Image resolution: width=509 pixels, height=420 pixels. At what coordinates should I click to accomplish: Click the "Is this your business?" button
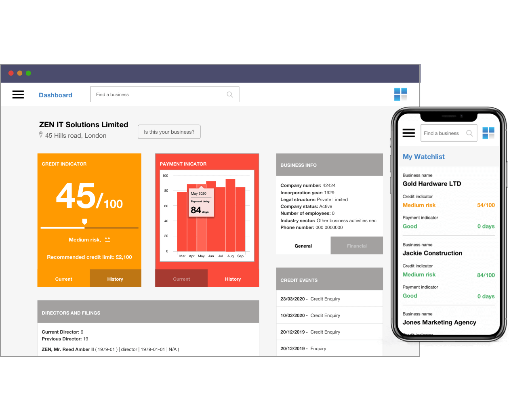click(169, 132)
